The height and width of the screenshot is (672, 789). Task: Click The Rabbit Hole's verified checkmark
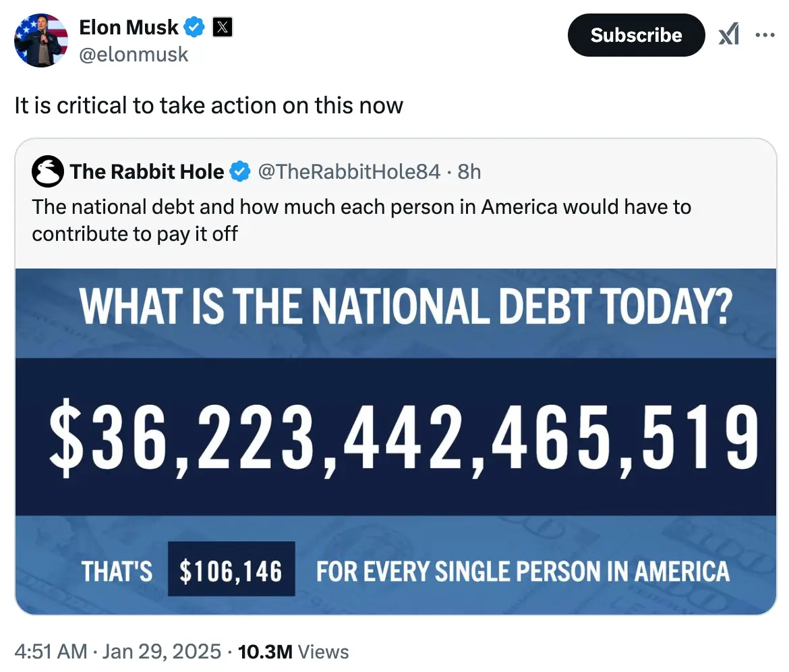tap(239, 171)
